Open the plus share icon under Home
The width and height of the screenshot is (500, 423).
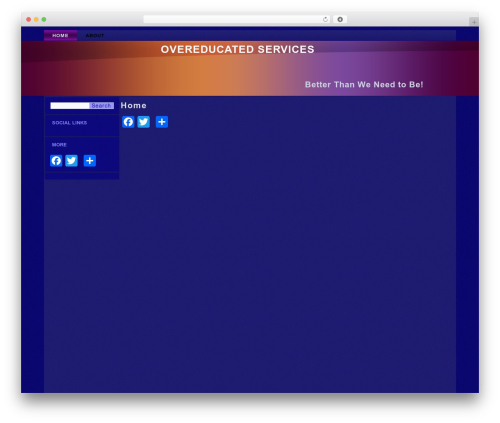[162, 122]
